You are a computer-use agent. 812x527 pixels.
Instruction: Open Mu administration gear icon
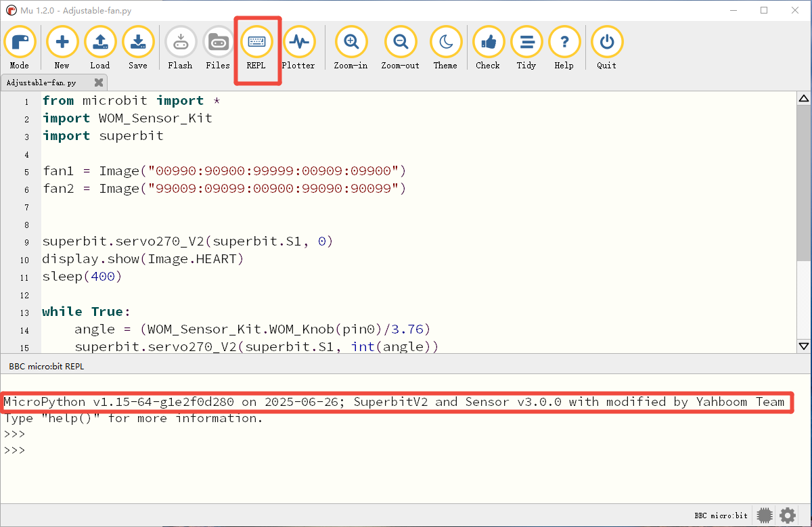click(x=788, y=515)
